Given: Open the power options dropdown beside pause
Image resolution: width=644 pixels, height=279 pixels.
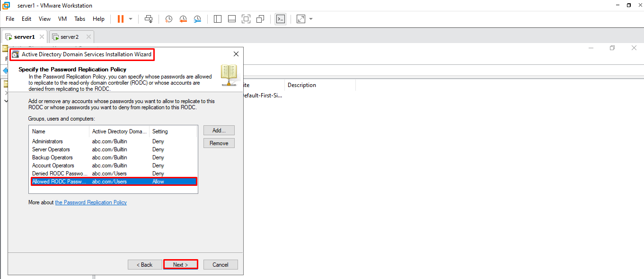Looking at the screenshot, I should tap(131, 19).
